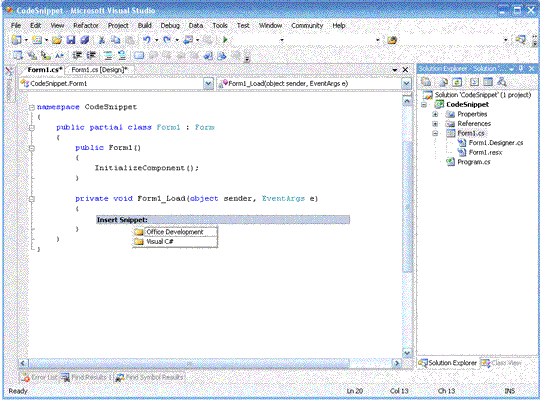The height and width of the screenshot is (405, 540).
Task: Expand the References node in Solution Explorer
Action: pyautogui.click(x=435, y=124)
